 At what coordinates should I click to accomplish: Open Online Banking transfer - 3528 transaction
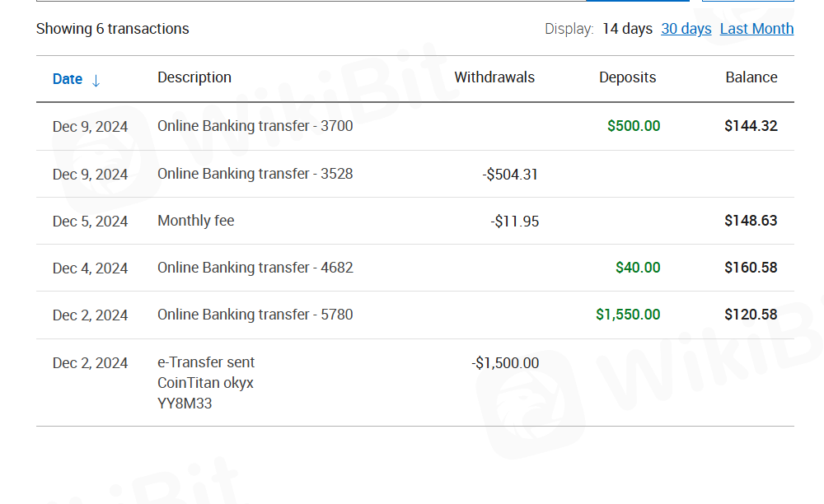tap(255, 174)
